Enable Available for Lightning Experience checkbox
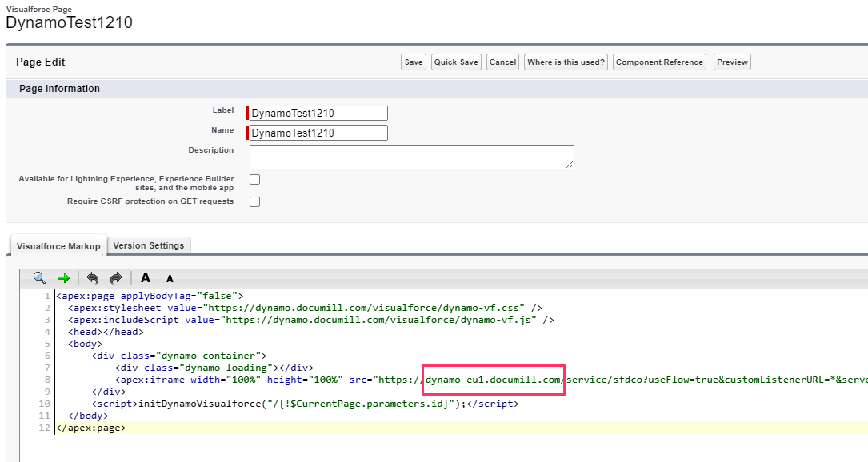The image size is (868, 462). (255, 180)
